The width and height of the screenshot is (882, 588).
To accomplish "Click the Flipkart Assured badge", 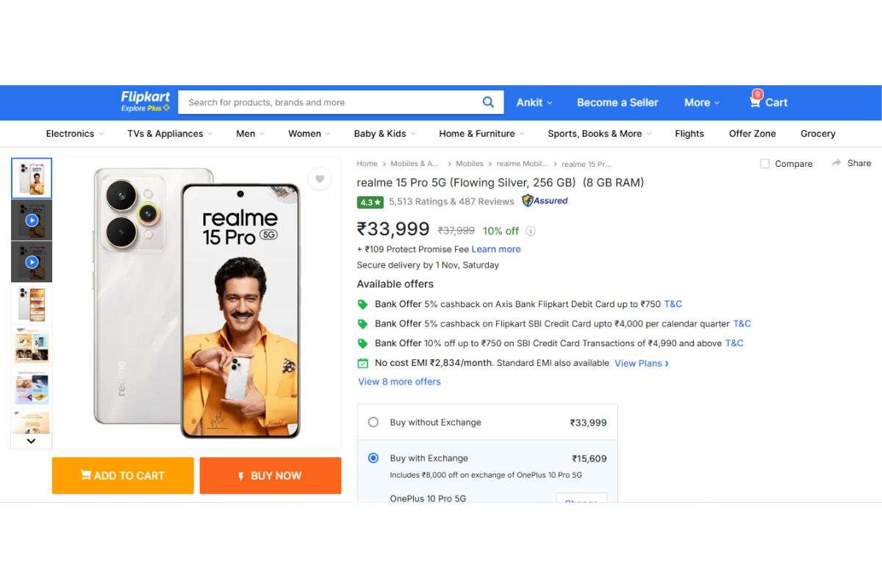I will coord(544,201).
